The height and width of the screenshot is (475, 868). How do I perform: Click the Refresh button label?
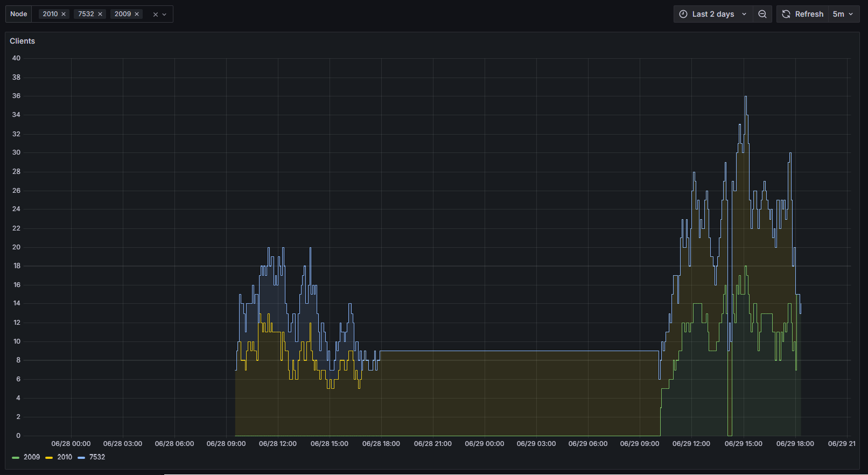click(x=809, y=14)
